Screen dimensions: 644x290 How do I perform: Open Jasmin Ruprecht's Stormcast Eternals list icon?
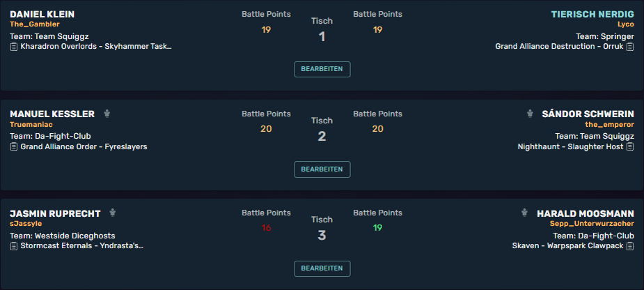13,246
